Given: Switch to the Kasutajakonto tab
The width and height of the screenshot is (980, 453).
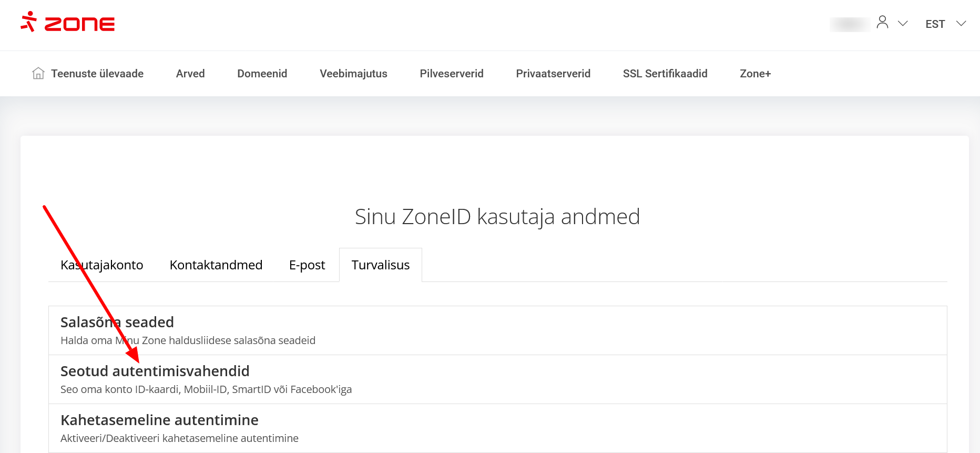Looking at the screenshot, I should pyautogui.click(x=102, y=265).
